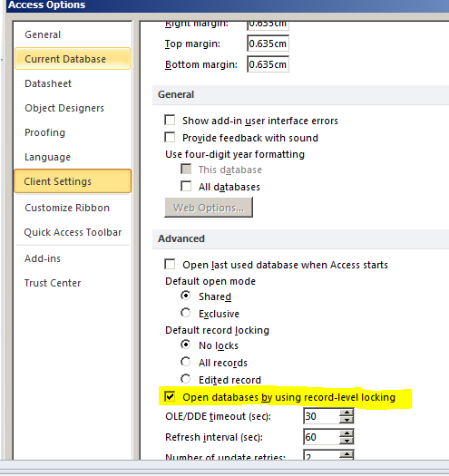449x476 pixels.
Task: Enable All databases four-digit year formatting
Action: tap(186, 186)
